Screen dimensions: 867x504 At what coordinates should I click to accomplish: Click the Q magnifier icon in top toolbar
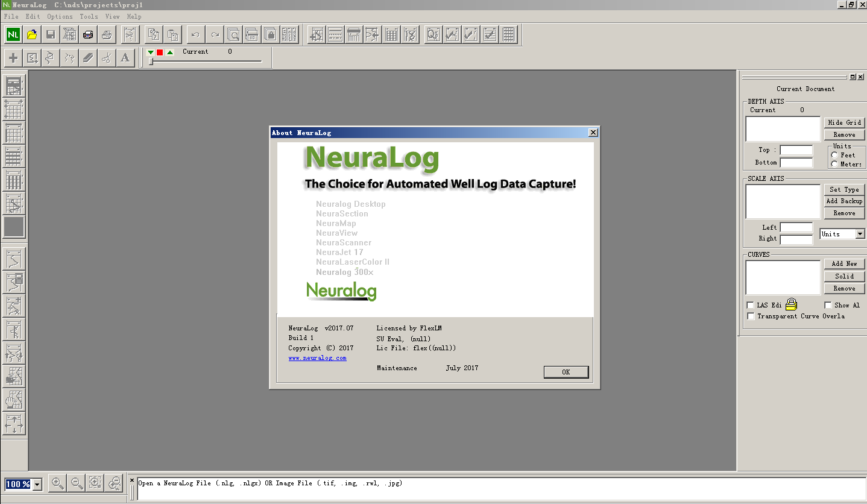(433, 34)
